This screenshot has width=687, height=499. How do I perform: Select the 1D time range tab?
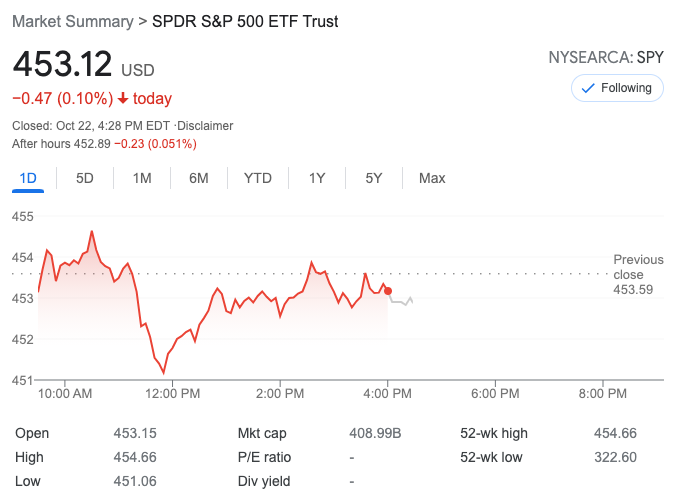[x=29, y=178]
